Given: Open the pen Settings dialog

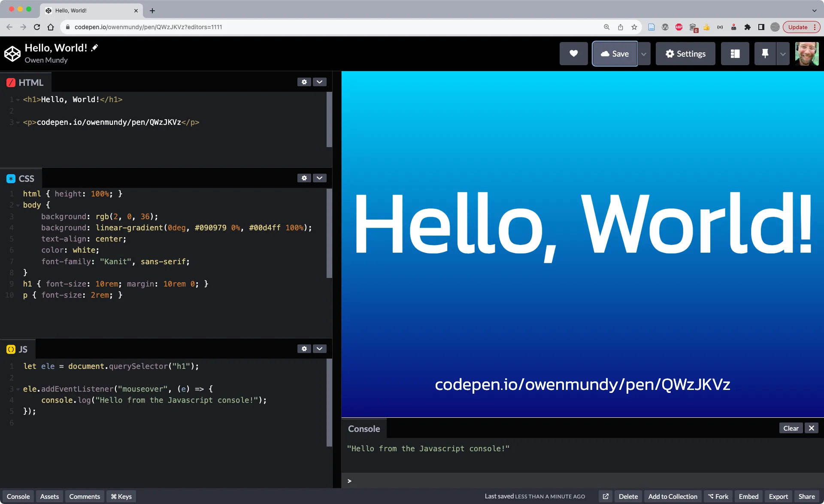Looking at the screenshot, I should click(x=685, y=54).
